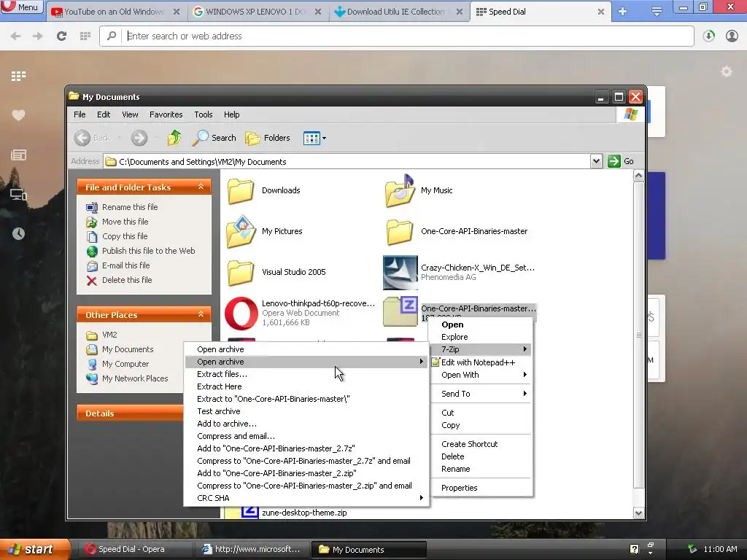Open Speed Dial settings gear
Viewport: 747px width, 560px height.
[x=726, y=72]
